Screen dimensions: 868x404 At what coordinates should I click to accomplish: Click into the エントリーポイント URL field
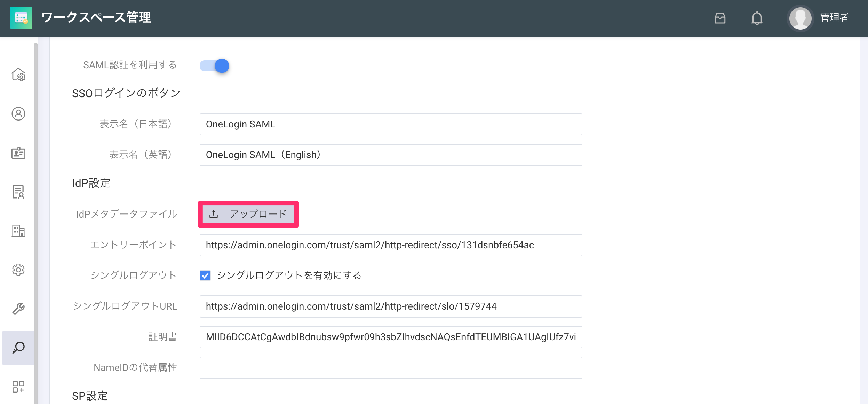pos(391,245)
